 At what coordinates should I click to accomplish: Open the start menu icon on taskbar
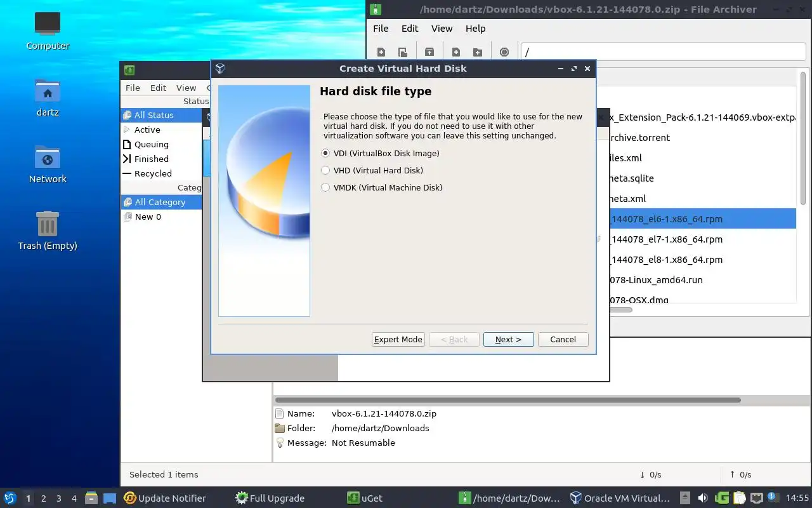[x=10, y=498]
